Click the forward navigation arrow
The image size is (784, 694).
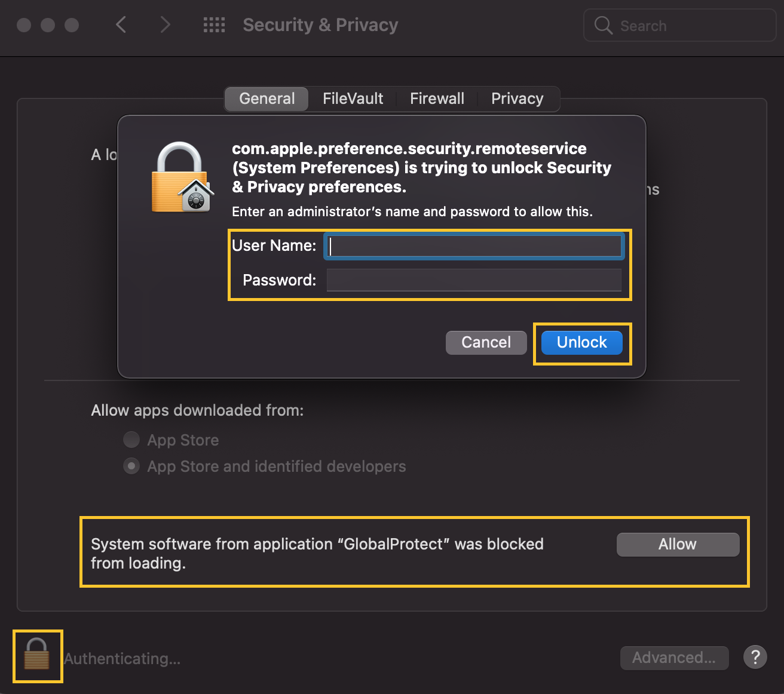166,24
